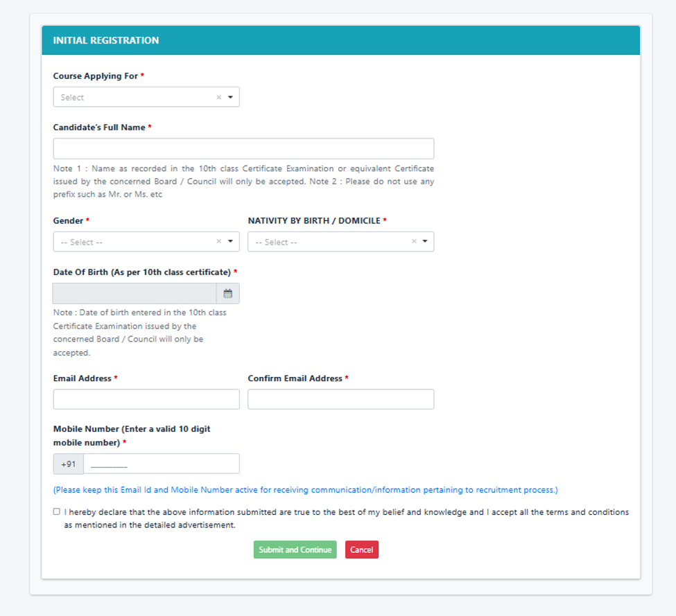Clear Nativity by Birth selection x icon
676x616 pixels.
414,241
